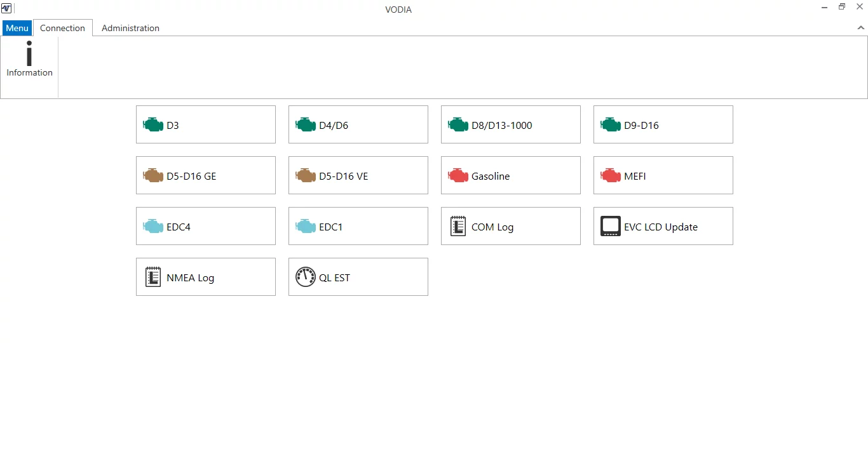Screen dimensions: 868x459
Task: Select the Gasoline engine module
Action: point(510,175)
